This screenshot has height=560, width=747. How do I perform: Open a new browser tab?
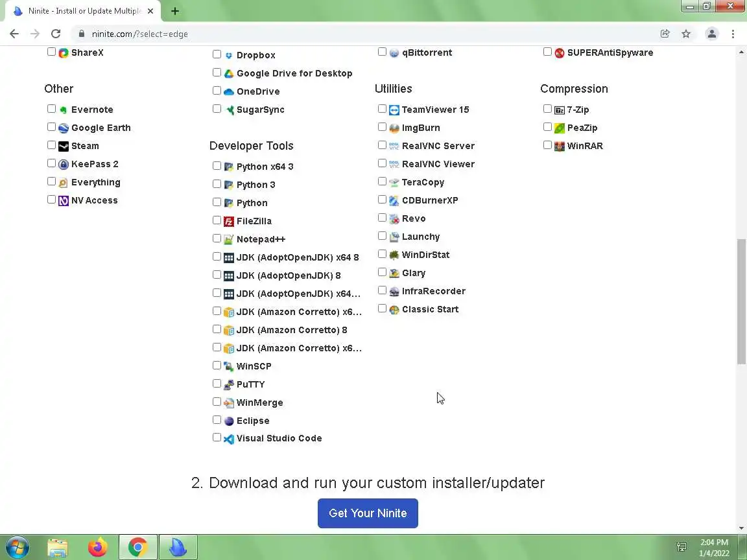(175, 11)
